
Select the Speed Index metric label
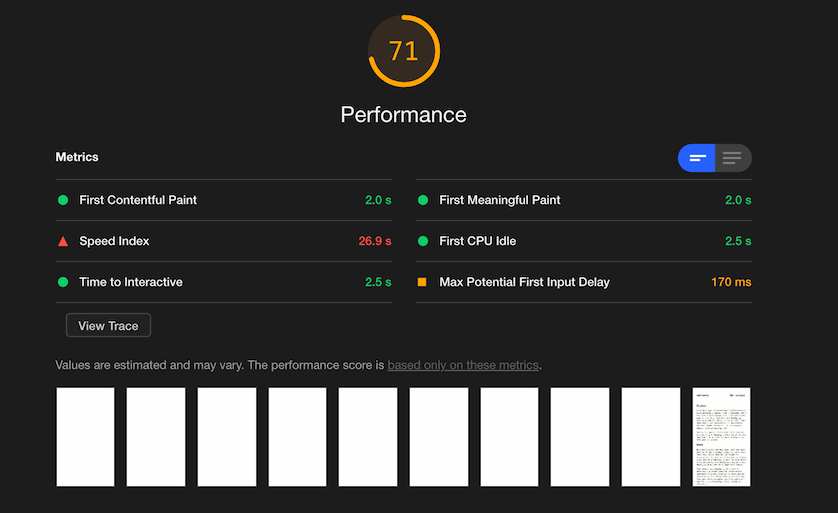[114, 241]
